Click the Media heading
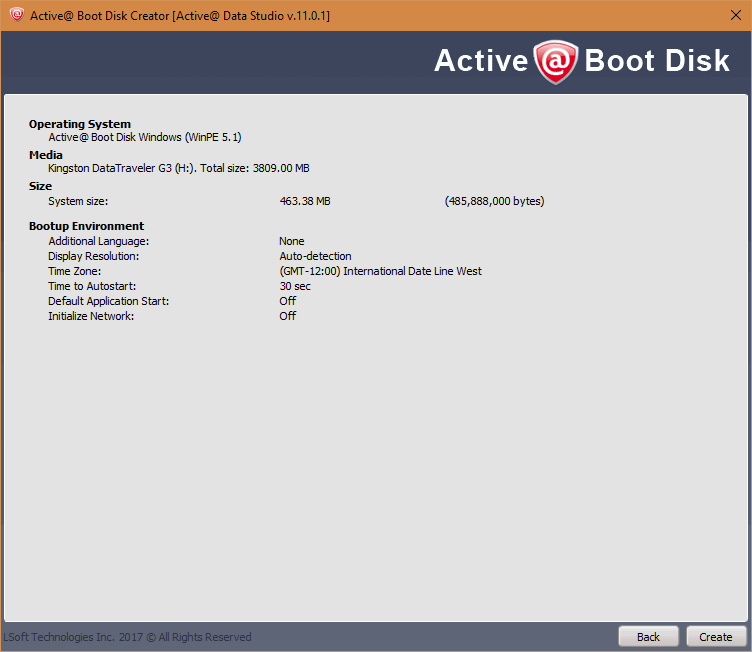752x652 pixels. [46, 155]
